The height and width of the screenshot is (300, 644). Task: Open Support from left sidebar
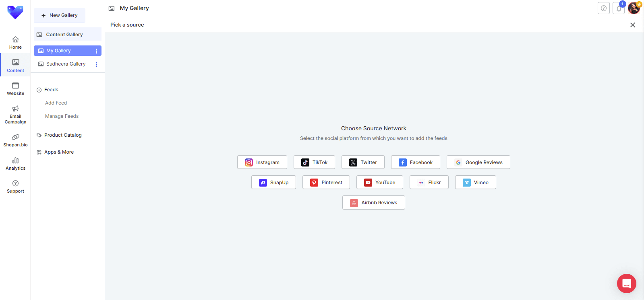[15, 187]
